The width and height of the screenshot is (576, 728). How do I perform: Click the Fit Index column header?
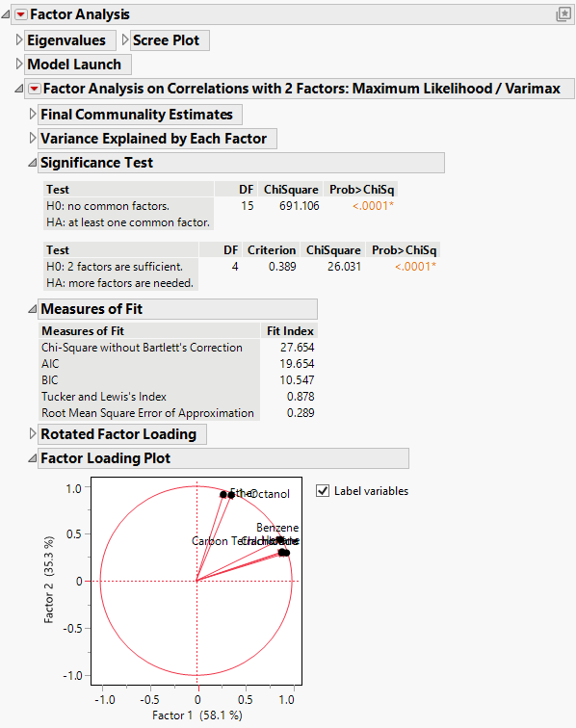point(290,331)
